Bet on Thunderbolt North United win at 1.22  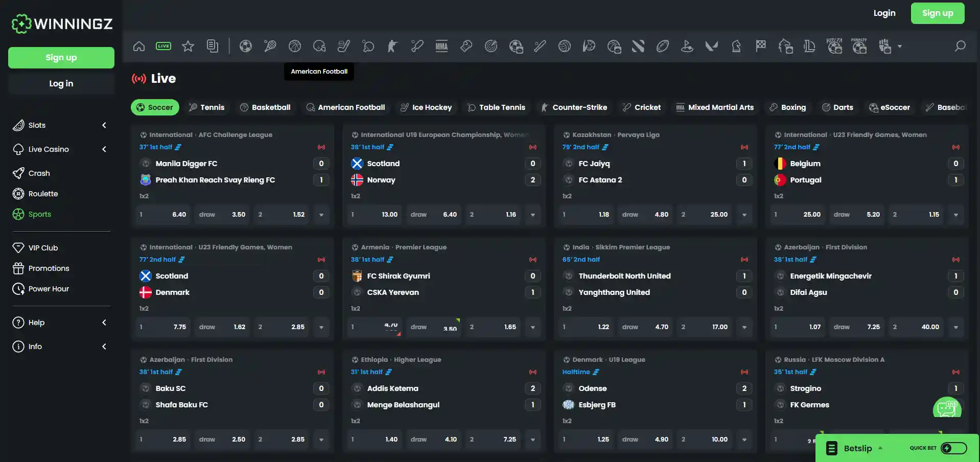pyautogui.click(x=586, y=327)
